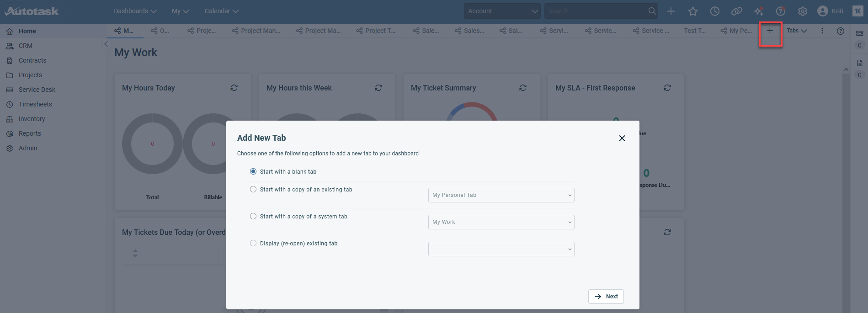Image resolution: width=868 pixels, height=313 pixels.
Task: Click the vertical scrollbar up arrow
Action: 846,70
